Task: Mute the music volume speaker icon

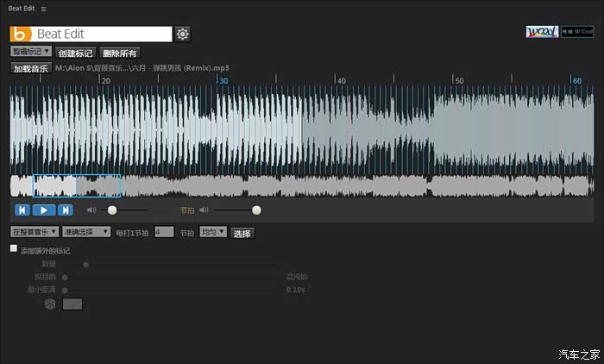Action: pyautogui.click(x=91, y=210)
